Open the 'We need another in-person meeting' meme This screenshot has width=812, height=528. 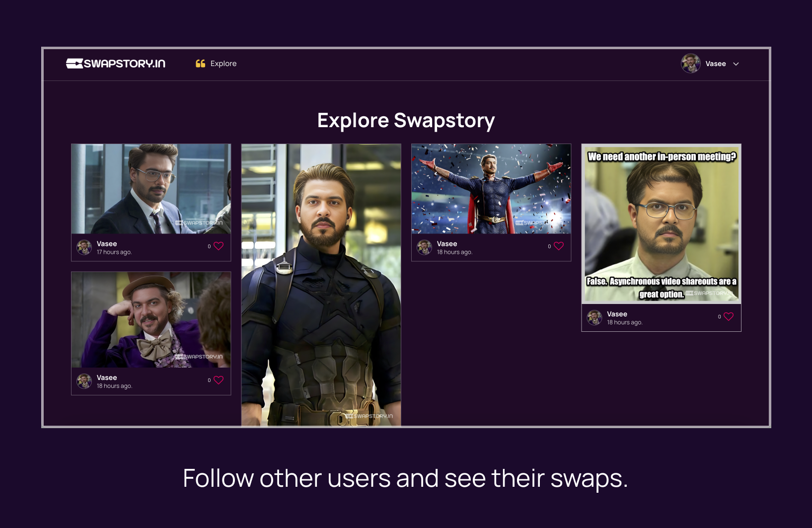tap(661, 224)
